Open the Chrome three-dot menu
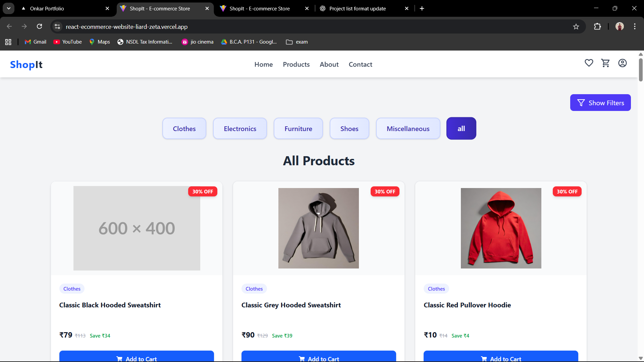Screen dimensions: 644x362 coord(635,26)
